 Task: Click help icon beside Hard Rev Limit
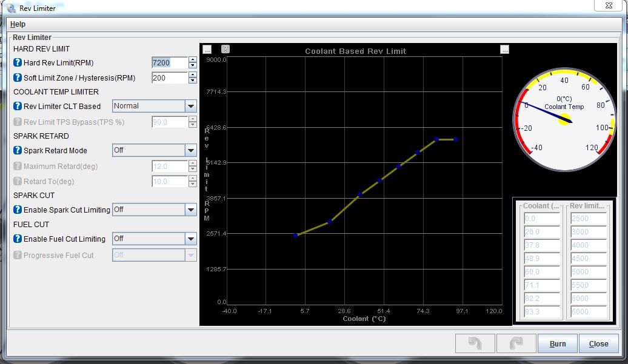(18, 63)
